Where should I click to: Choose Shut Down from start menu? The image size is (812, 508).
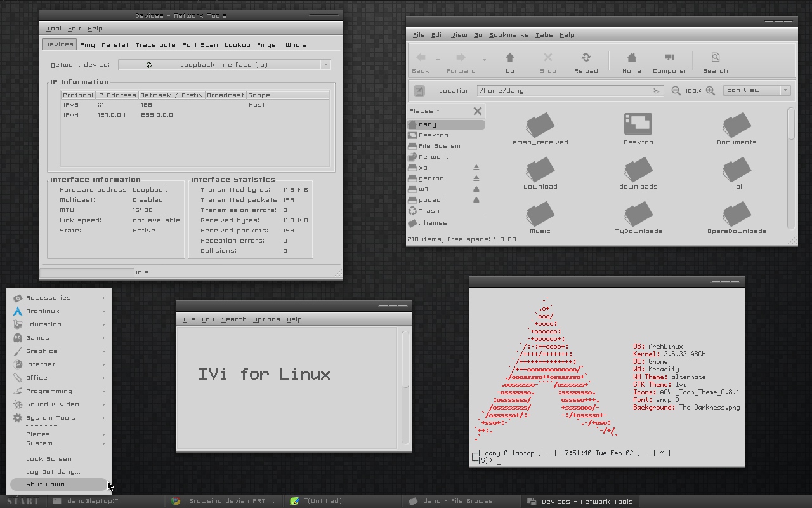click(59, 485)
